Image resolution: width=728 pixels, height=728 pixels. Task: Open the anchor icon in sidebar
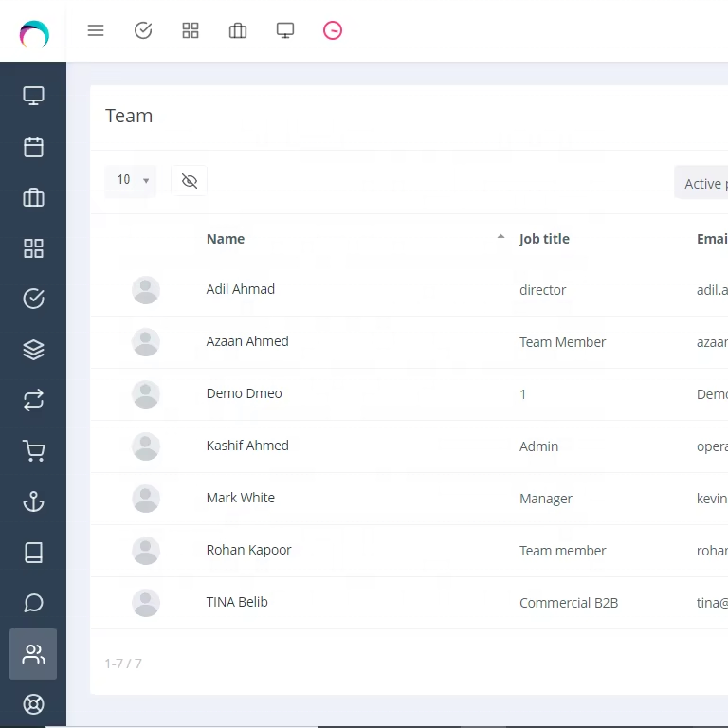pos(33,501)
